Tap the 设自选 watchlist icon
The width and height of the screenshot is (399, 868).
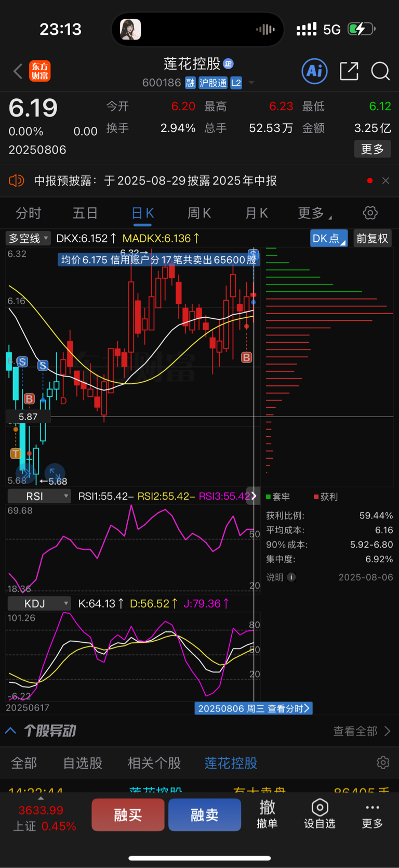point(320,814)
